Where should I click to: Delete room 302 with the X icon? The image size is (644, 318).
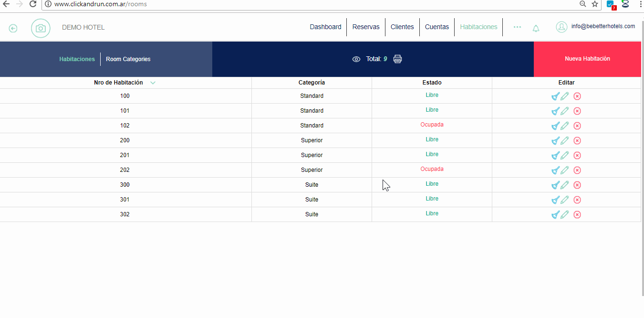pos(577,215)
